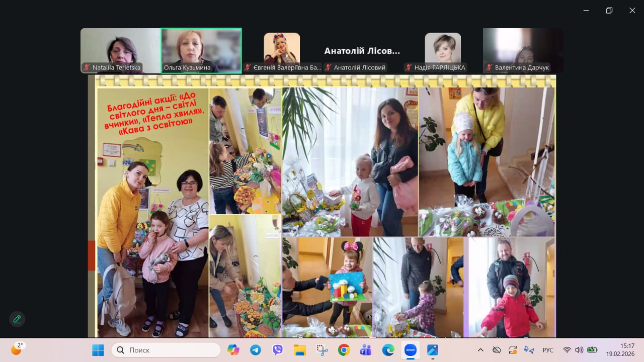Expand the hidden system tray icons chevron
The width and height of the screenshot is (644, 362).
pyautogui.click(x=480, y=350)
